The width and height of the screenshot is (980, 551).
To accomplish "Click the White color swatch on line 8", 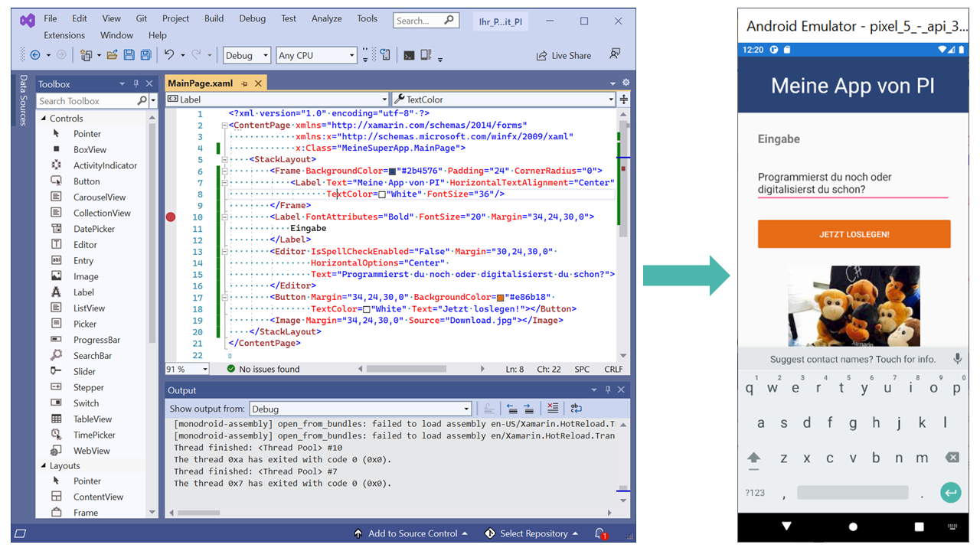I will point(382,194).
